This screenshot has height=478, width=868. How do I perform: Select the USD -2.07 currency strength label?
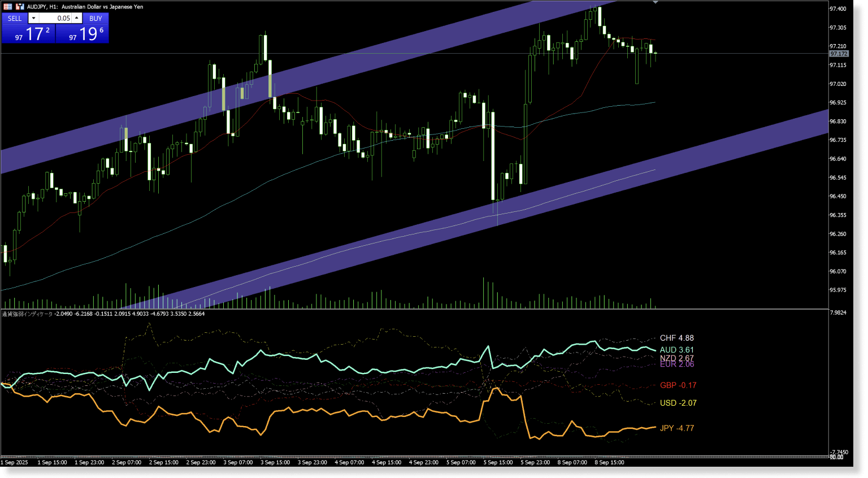click(678, 403)
